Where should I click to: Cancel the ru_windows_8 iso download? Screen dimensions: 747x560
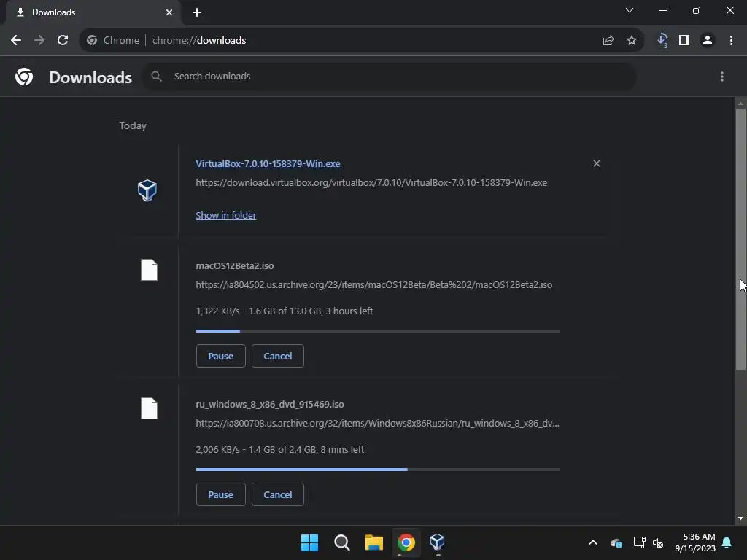click(x=278, y=495)
